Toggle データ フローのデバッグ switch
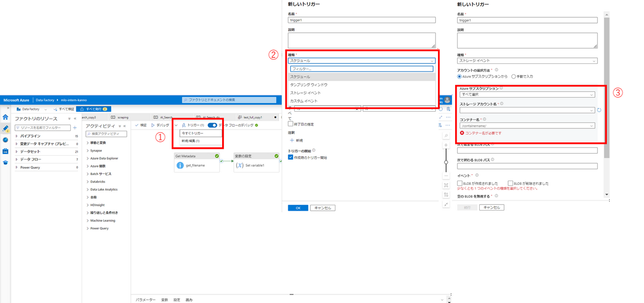 212,125
